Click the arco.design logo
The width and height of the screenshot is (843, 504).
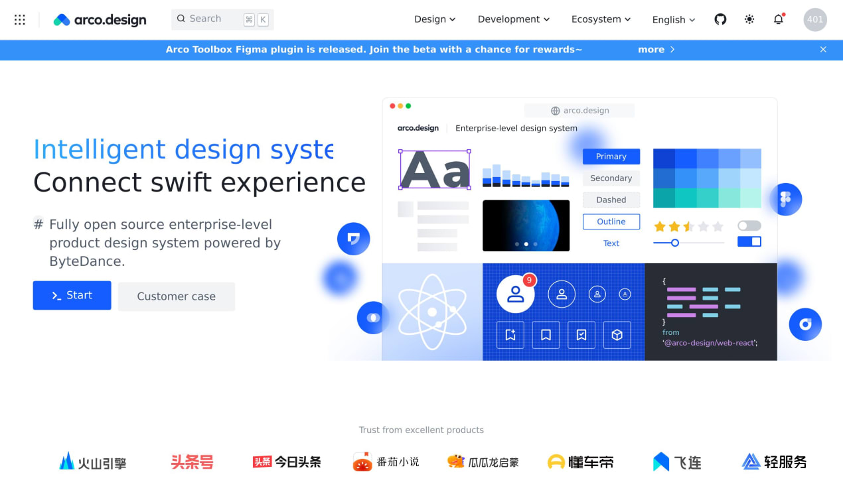click(x=100, y=20)
